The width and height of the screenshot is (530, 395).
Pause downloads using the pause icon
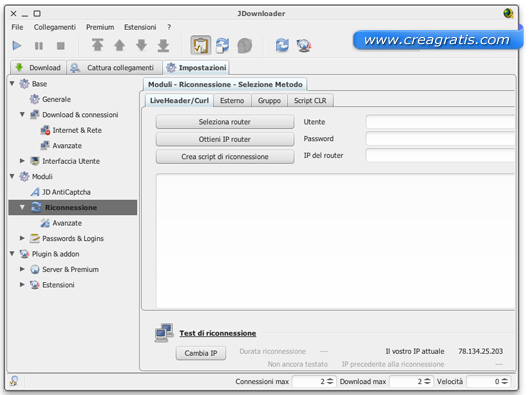pos(39,46)
